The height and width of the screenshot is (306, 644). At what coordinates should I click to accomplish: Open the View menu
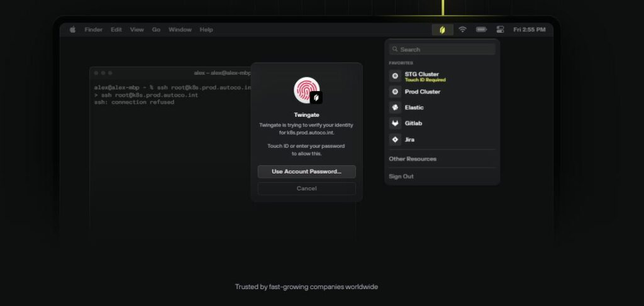click(136, 30)
